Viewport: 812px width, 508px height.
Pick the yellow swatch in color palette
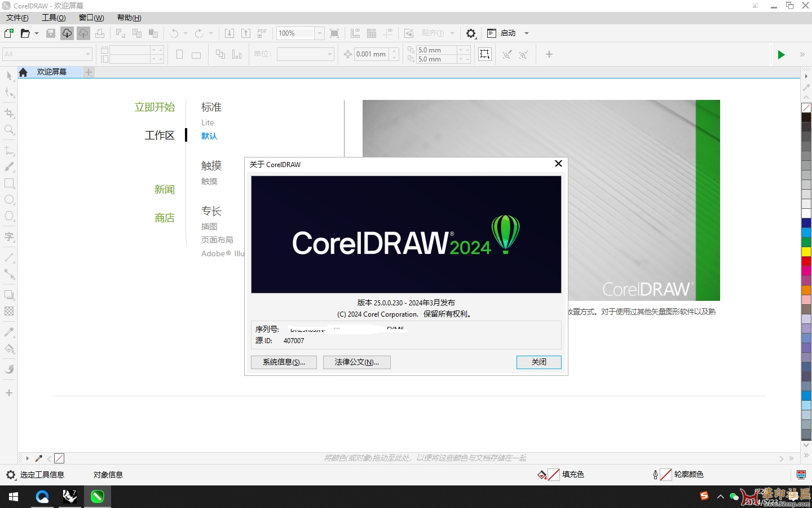806,251
